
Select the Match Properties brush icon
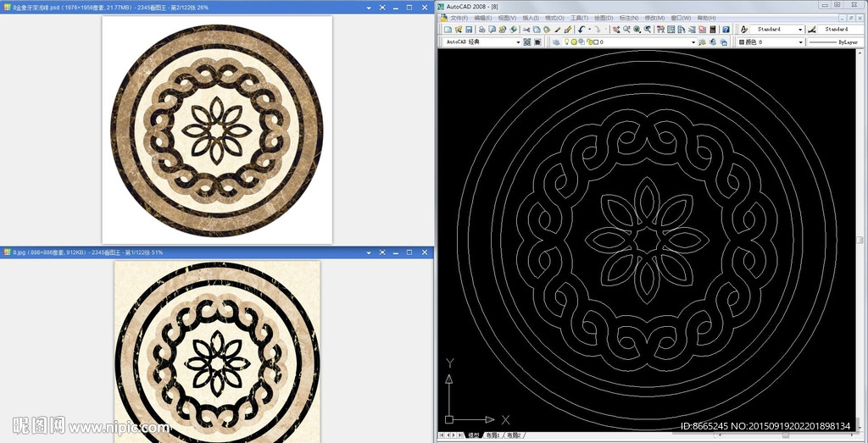click(557, 30)
